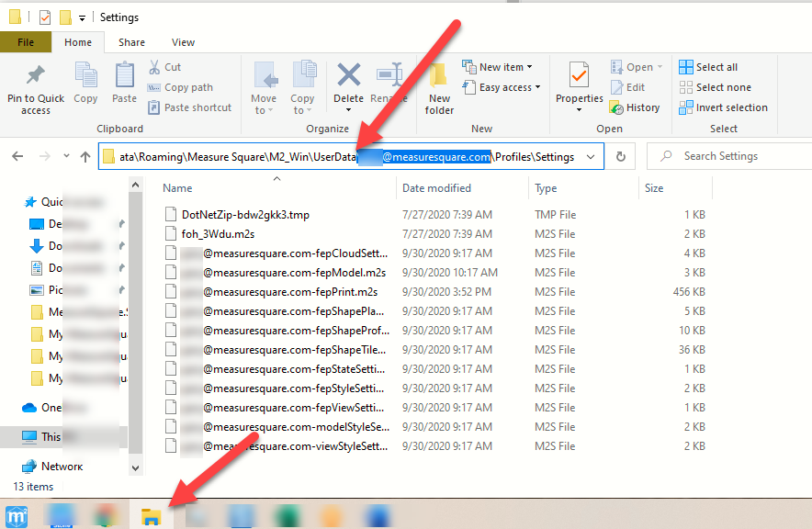Click Open in the Open group
The width and height of the screenshot is (812, 529).
[x=637, y=67]
